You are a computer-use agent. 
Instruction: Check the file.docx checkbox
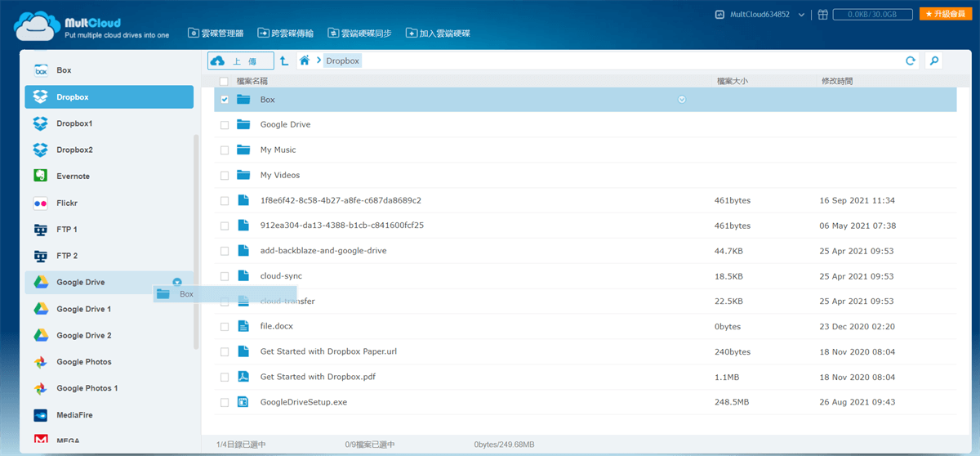pos(224,327)
